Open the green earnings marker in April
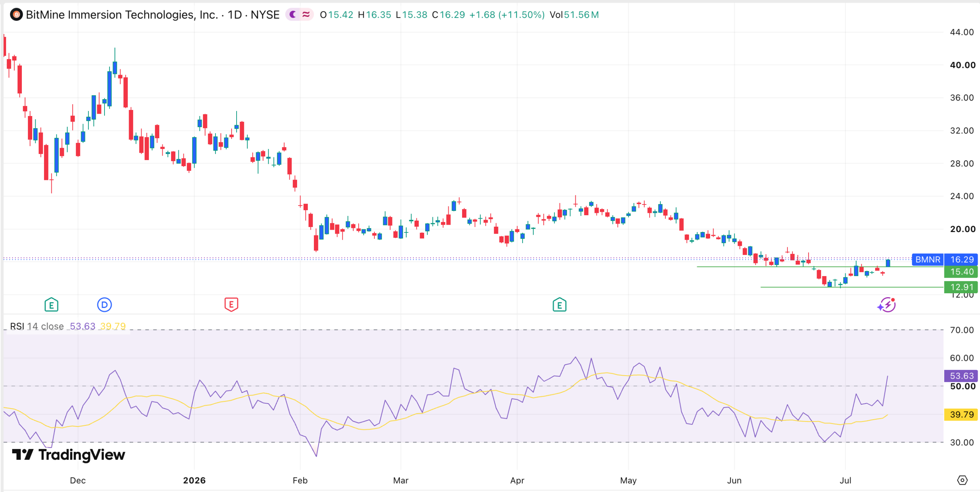This screenshot has width=980, height=492. (559, 305)
